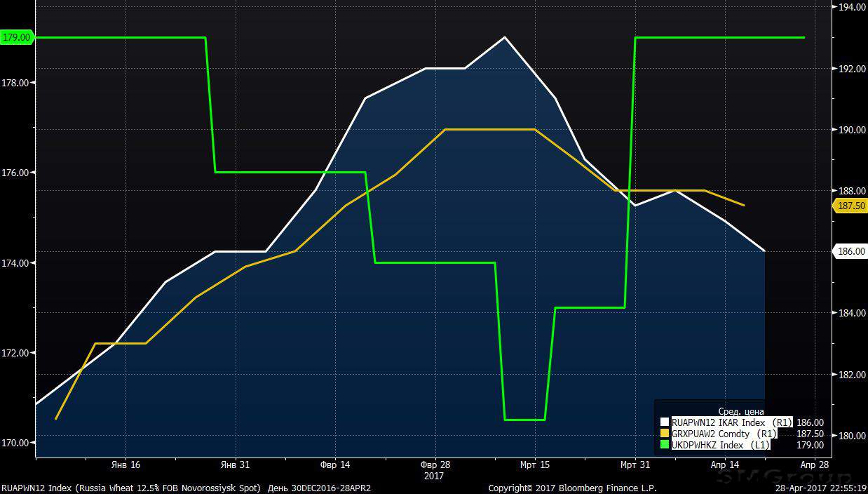868x494 pixels.
Task: Click the green 179.00 left axis value tag
Action: (17, 38)
